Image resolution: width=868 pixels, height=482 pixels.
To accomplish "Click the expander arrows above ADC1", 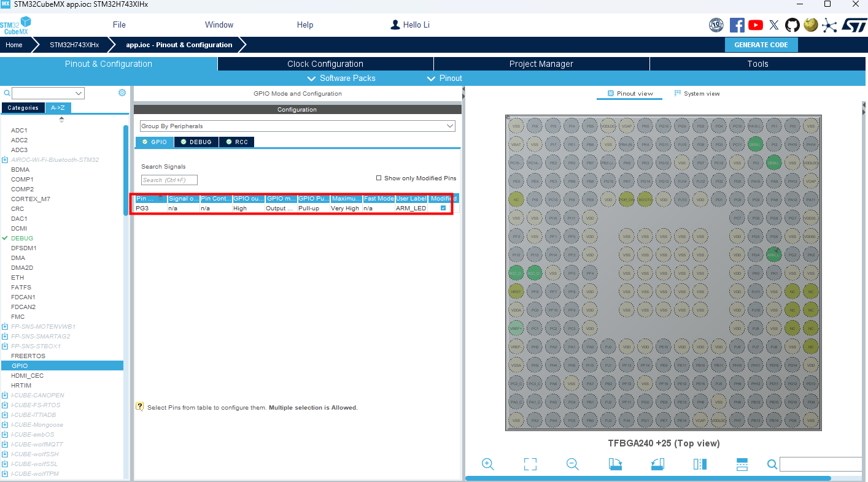I will pyautogui.click(x=61, y=120).
